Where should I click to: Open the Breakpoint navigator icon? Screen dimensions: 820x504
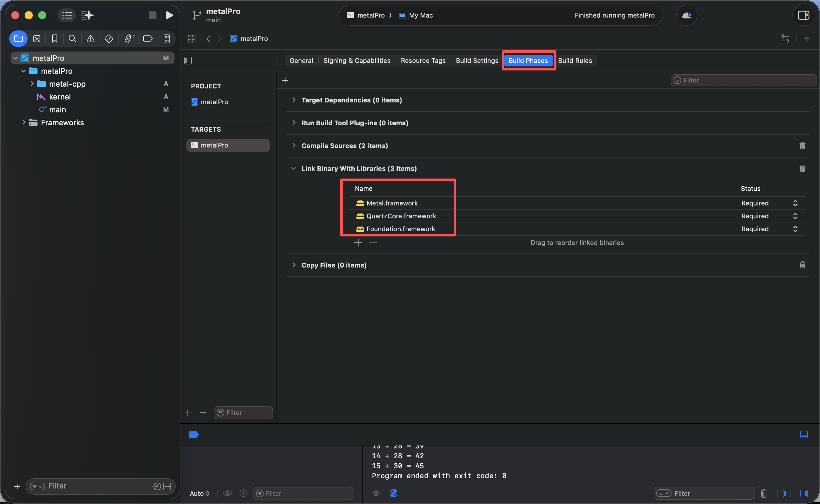(x=148, y=39)
